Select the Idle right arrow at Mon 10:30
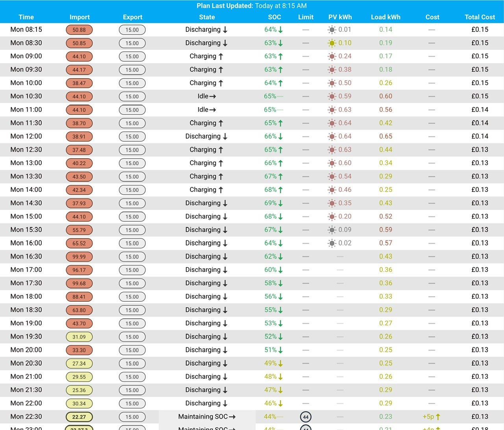 213,96
